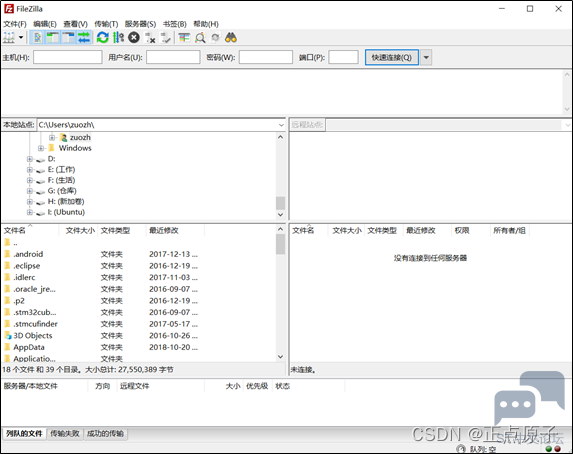Sort local files by 文件大小 column
Image resolution: width=573 pixels, height=454 pixels.
[x=80, y=231]
